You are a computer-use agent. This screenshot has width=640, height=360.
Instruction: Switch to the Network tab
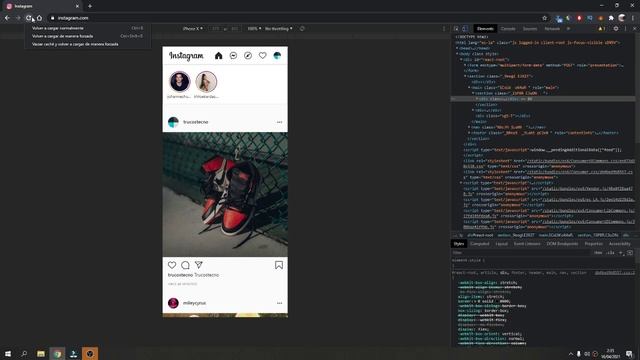[x=552, y=29]
